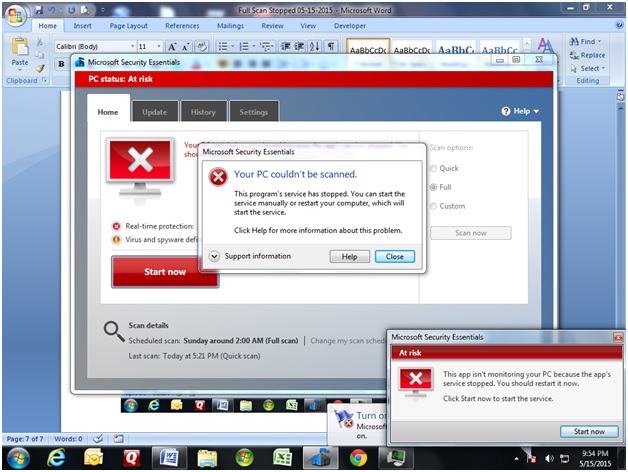Click Help button in the error dialog
Viewport: 628px width, 472px height.
(x=350, y=256)
